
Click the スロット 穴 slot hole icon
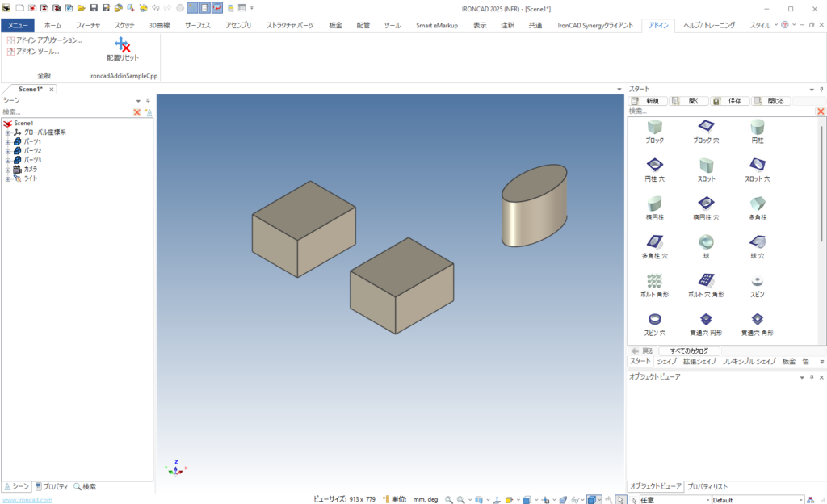pos(757,166)
